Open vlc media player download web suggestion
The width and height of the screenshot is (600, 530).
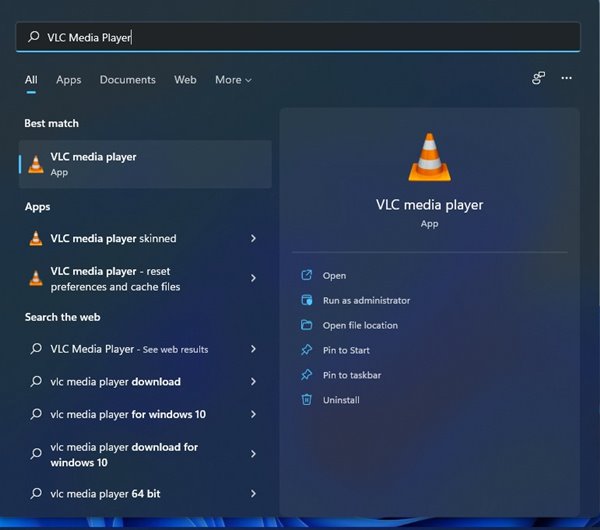coord(116,382)
